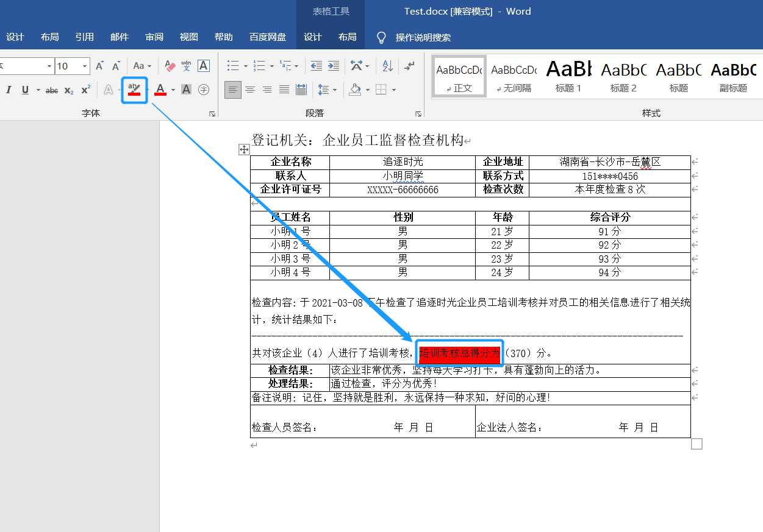Expand the numbering dropdown arrow
This screenshot has height=532, width=763.
pyautogui.click(x=271, y=66)
